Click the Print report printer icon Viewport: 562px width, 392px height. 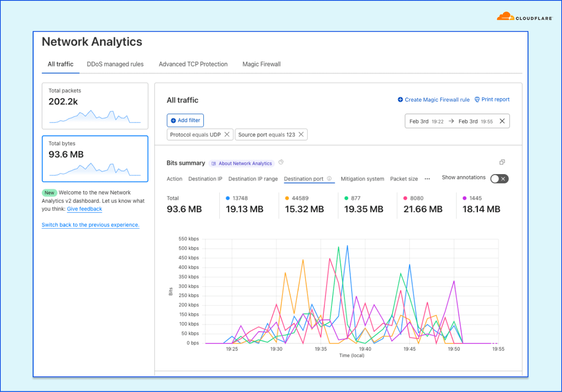point(477,100)
